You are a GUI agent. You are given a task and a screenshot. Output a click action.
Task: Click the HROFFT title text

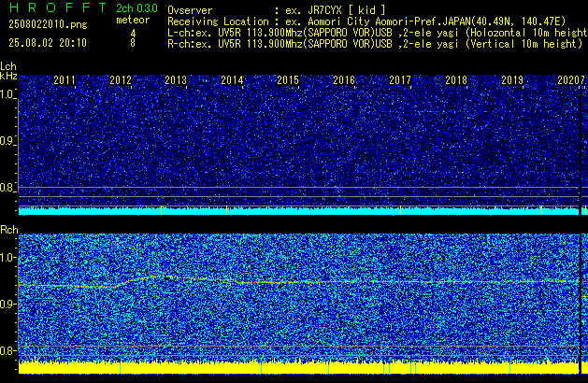[x=58, y=7]
